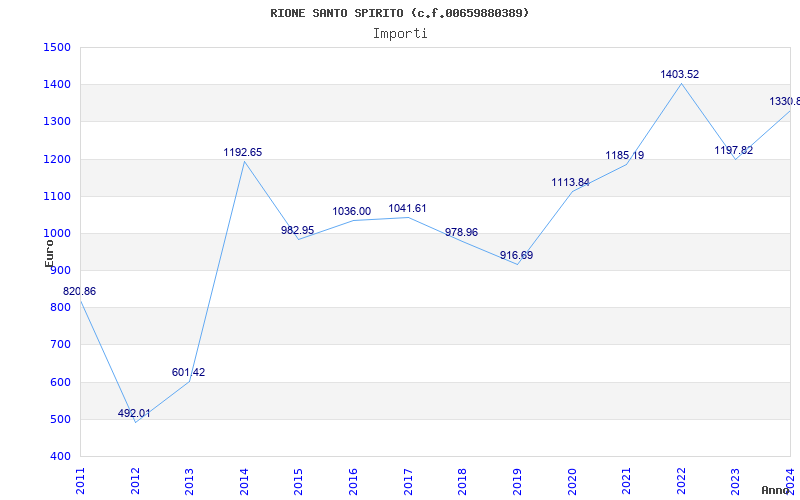Viewport: 800px width, 500px height.
Task: Click the 2014 x-axis year label
Action: pyautogui.click(x=244, y=481)
